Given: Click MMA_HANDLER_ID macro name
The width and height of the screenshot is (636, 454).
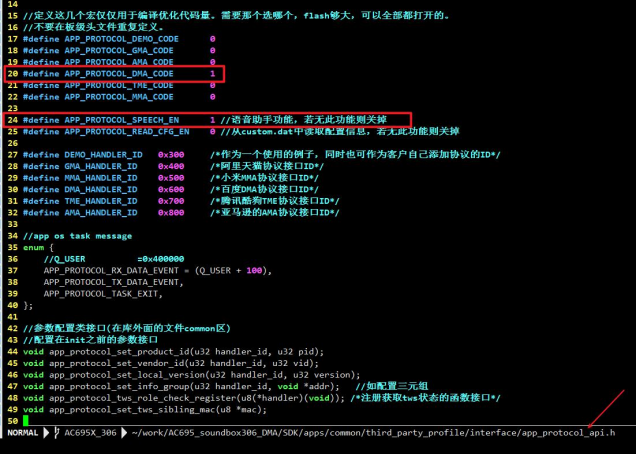Looking at the screenshot, I should coord(101,178).
